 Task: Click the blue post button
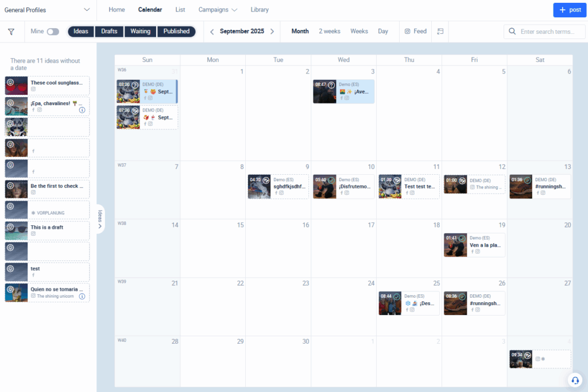point(569,9)
